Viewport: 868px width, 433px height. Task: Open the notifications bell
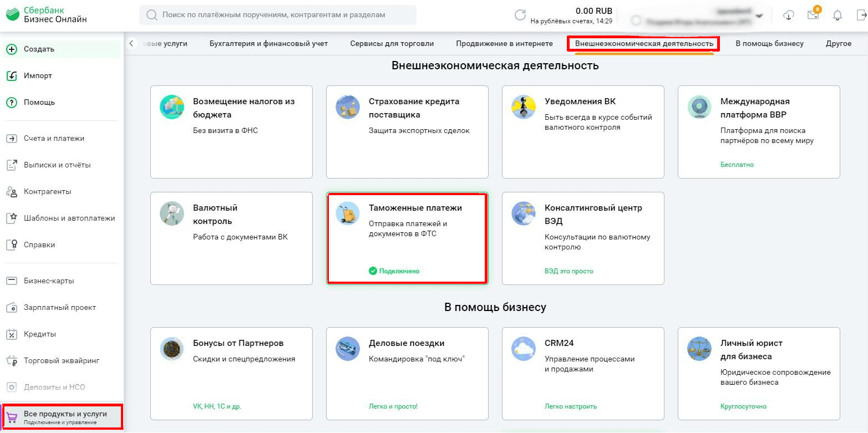(x=837, y=16)
